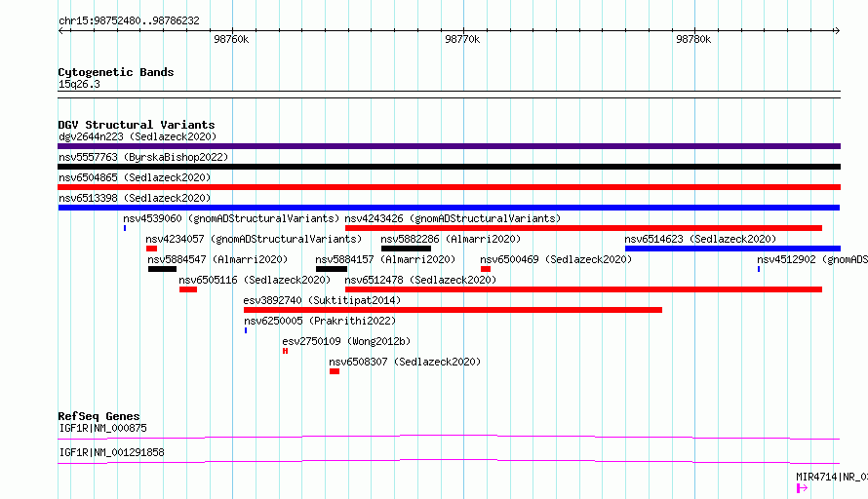Image resolution: width=868 pixels, height=499 pixels.
Task: Click the nsv5884157 (Almarri2020) label
Action: click(385, 259)
